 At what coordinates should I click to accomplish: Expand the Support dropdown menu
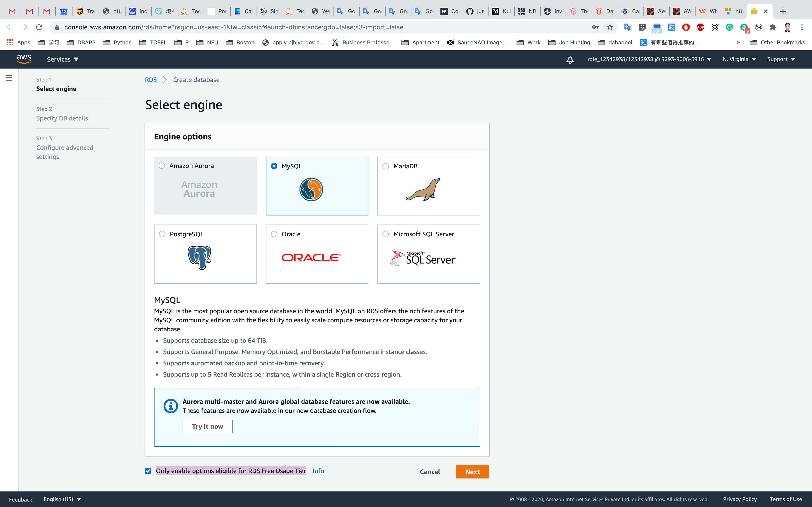click(x=781, y=59)
